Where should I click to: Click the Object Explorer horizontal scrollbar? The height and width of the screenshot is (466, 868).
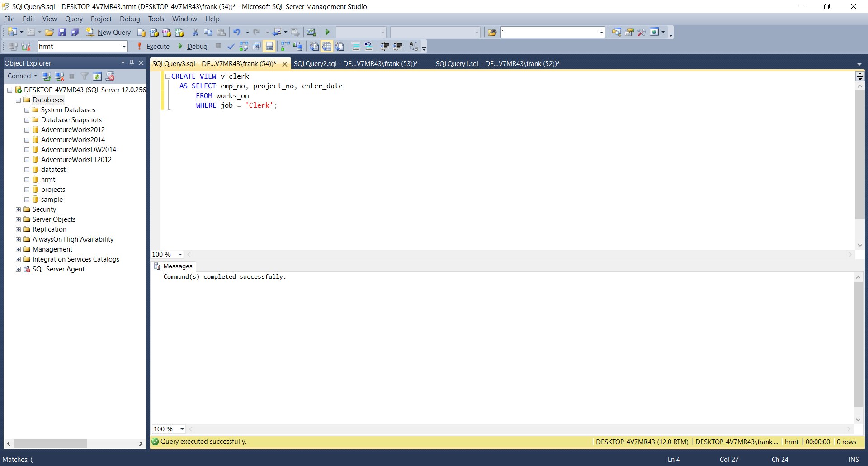tap(51, 444)
